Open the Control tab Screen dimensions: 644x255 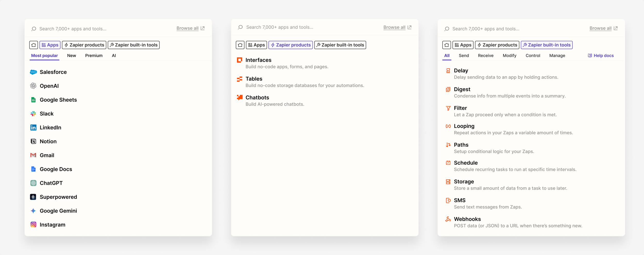pos(533,56)
